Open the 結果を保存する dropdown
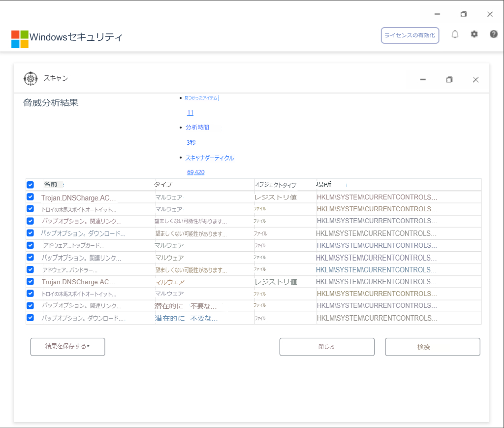504x428 pixels. pyautogui.click(x=67, y=347)
